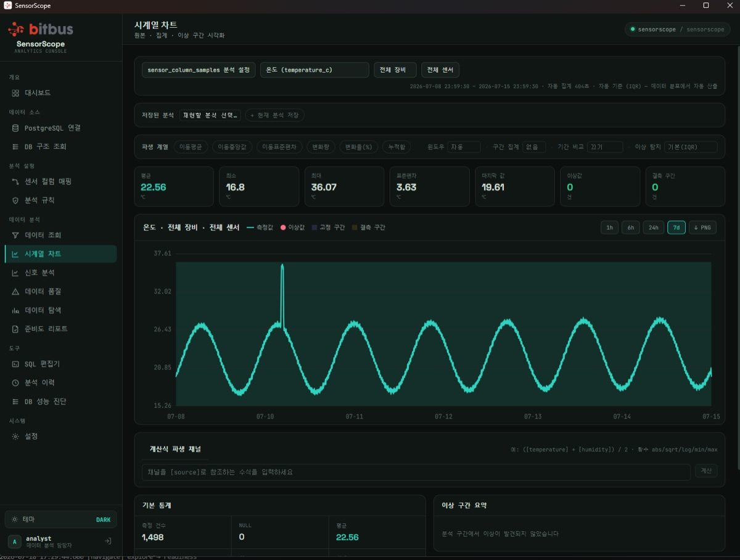Select the 6h time range tab
740x560 pixels.
(631, 228)
